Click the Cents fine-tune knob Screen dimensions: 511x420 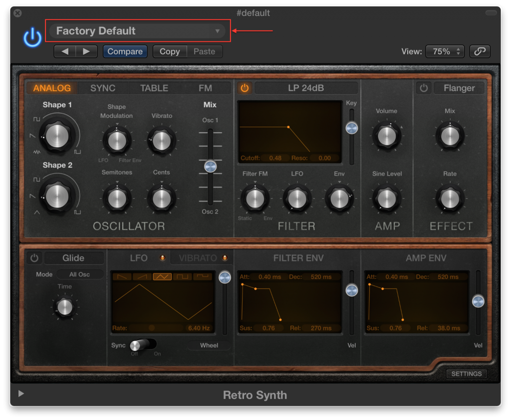(x=162, y=199)
